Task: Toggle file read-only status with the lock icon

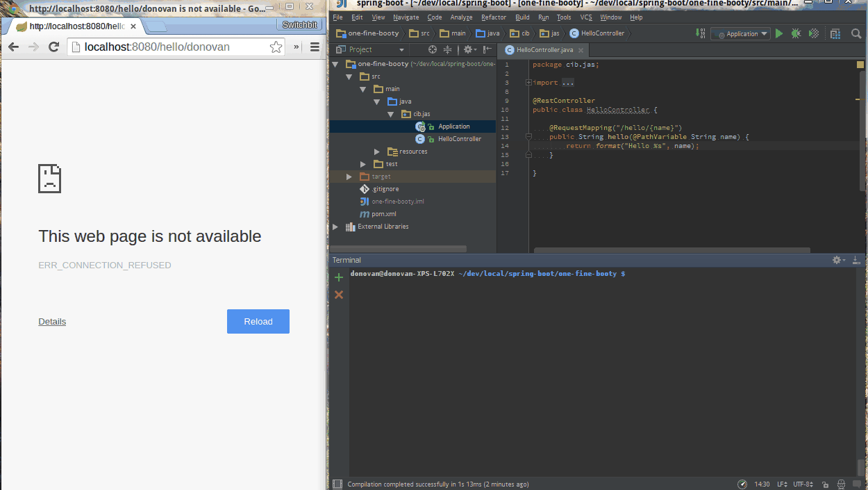Action: coord(826,484)
